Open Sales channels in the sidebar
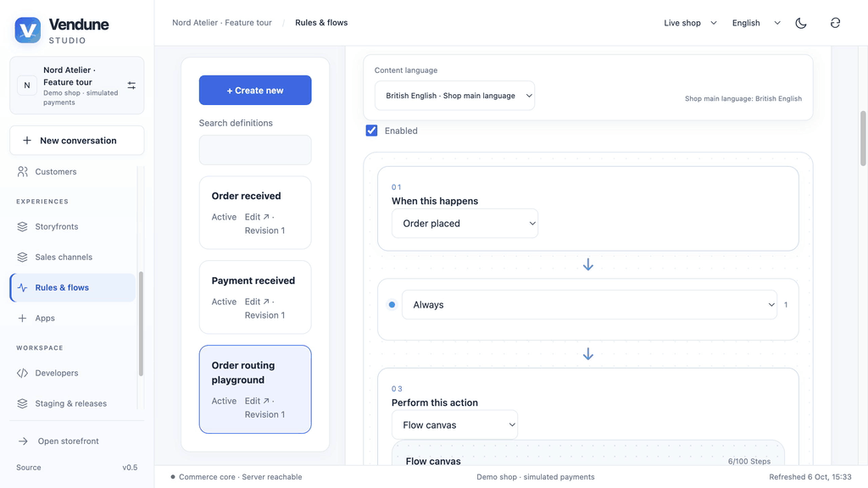Image resolution: width=868 pixels, height=488 pixels. point(73,257)
